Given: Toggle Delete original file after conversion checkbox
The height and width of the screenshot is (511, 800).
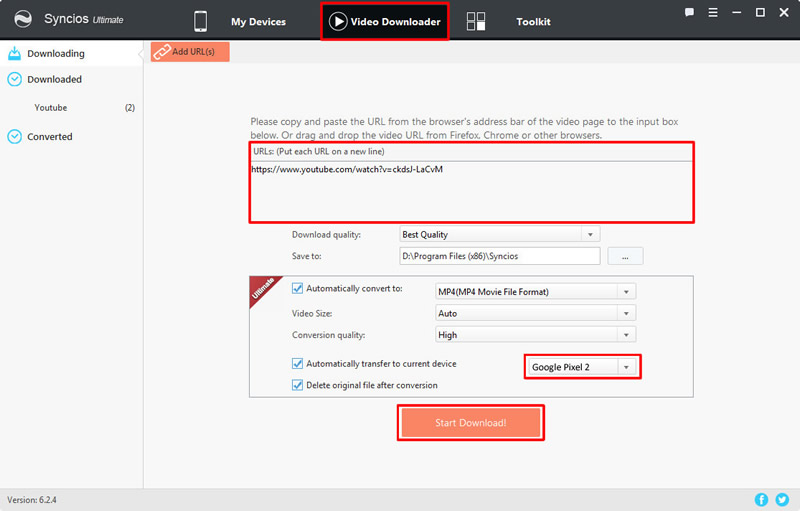Looking at the screenshot, I should (297, 385).
